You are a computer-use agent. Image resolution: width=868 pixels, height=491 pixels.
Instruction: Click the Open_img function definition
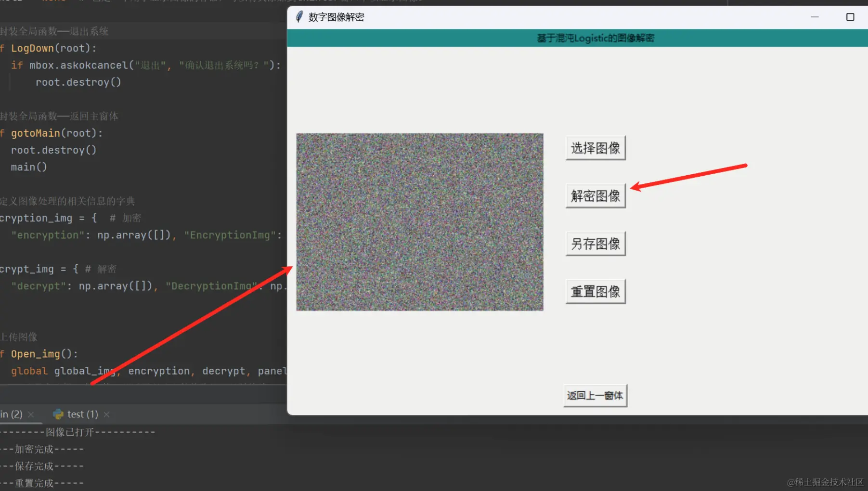[x=36, y=353]
